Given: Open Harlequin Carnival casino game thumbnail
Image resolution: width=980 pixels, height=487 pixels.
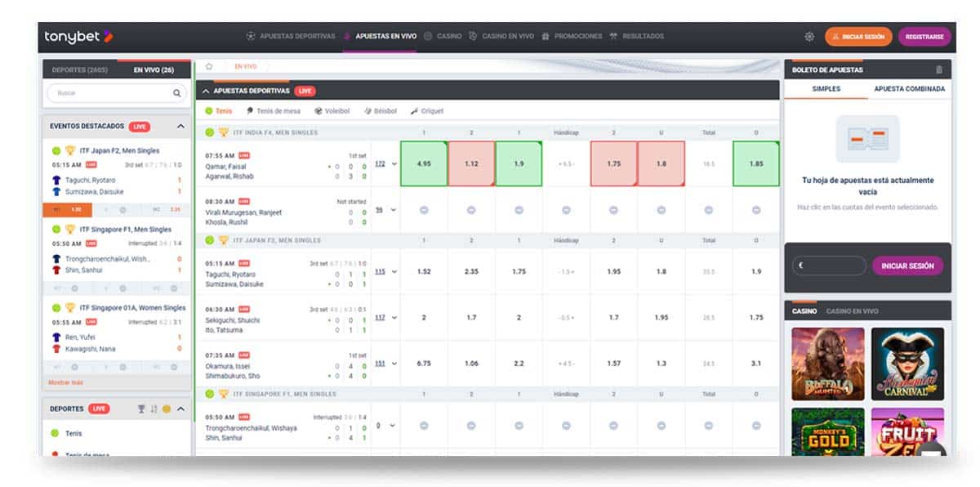Looking at the screenshot, I should coord(907,364).
